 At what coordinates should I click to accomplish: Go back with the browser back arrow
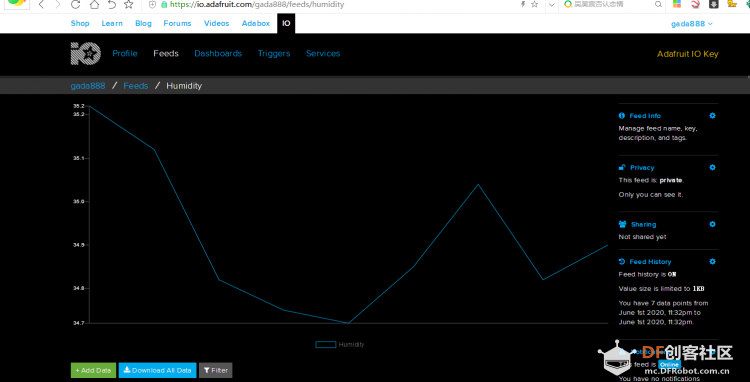(x=42, y=5)
